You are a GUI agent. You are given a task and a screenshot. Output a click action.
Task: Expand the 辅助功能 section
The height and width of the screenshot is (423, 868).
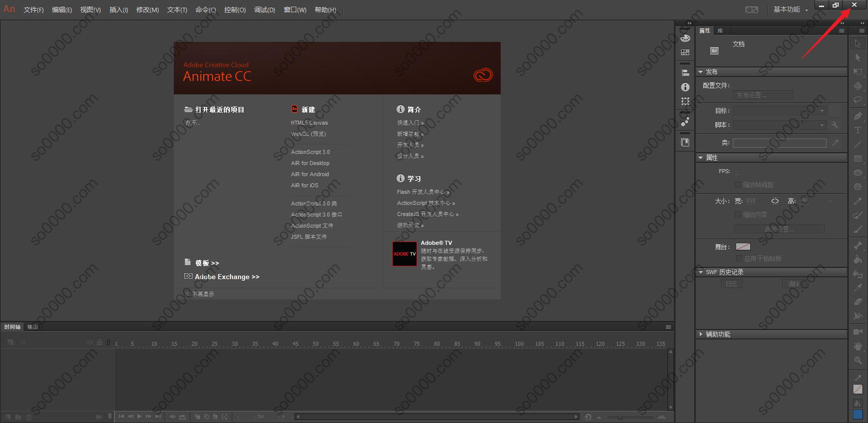coord(700,334)
